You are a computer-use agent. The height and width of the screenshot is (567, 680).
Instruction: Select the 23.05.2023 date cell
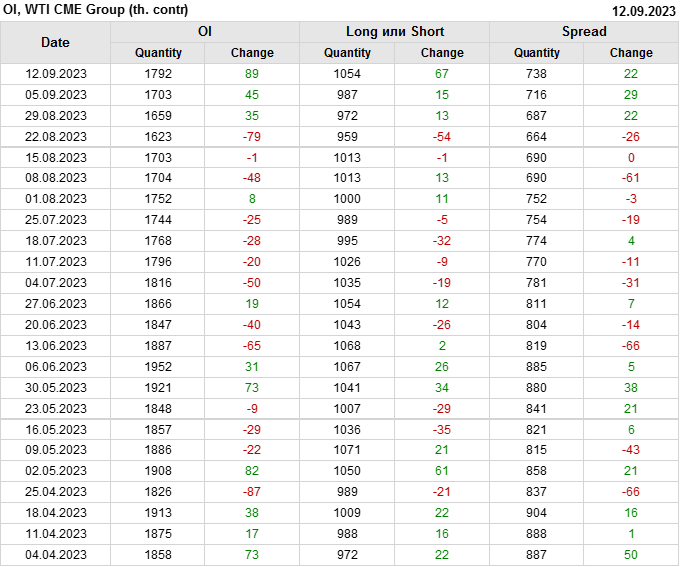pos(55,409)
